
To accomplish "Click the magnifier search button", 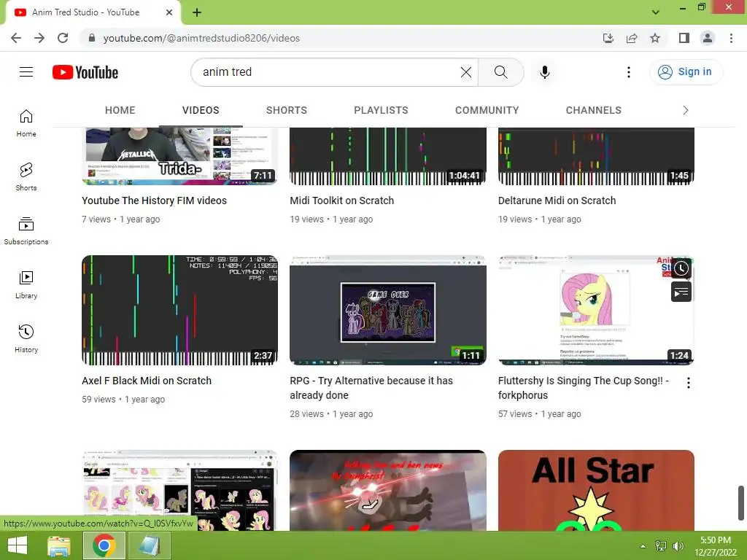I will 500,72.
